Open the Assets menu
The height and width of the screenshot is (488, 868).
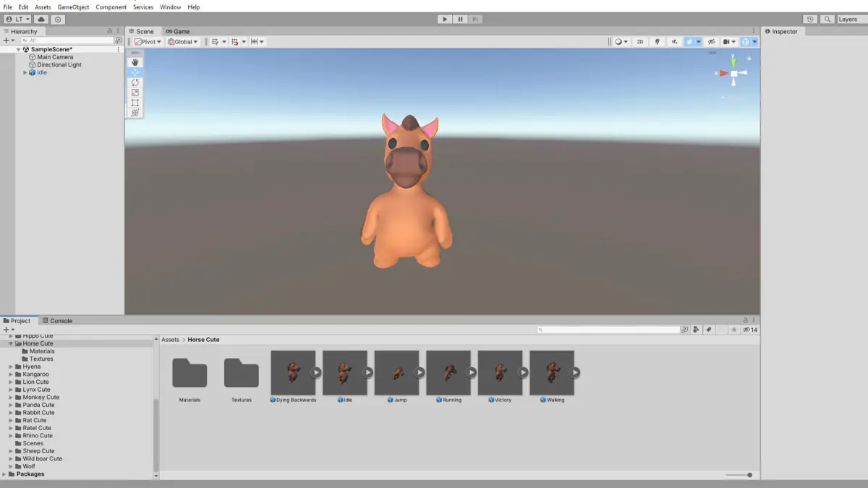point(43,7)
